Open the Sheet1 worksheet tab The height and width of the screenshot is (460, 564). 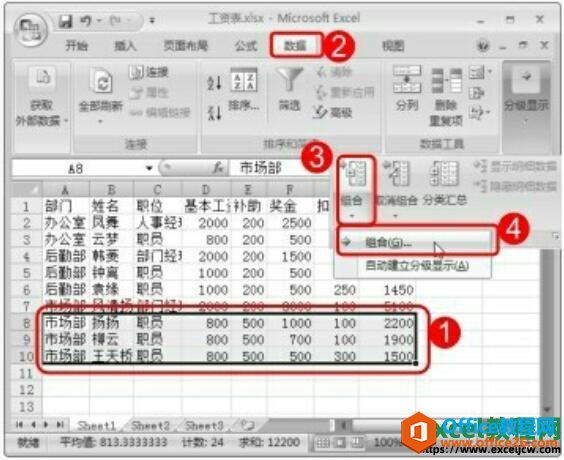[x=97, y=426]
